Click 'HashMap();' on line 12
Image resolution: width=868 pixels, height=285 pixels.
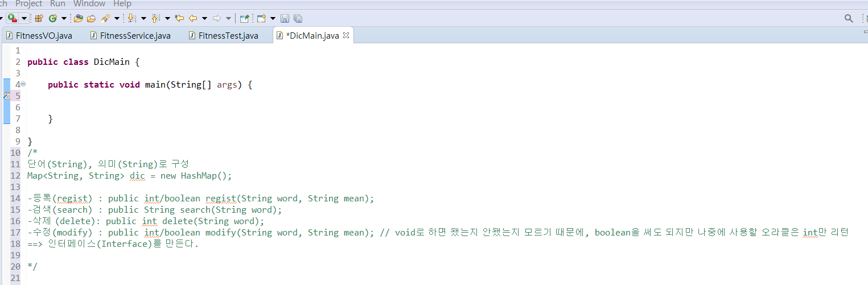coord(207,176)
